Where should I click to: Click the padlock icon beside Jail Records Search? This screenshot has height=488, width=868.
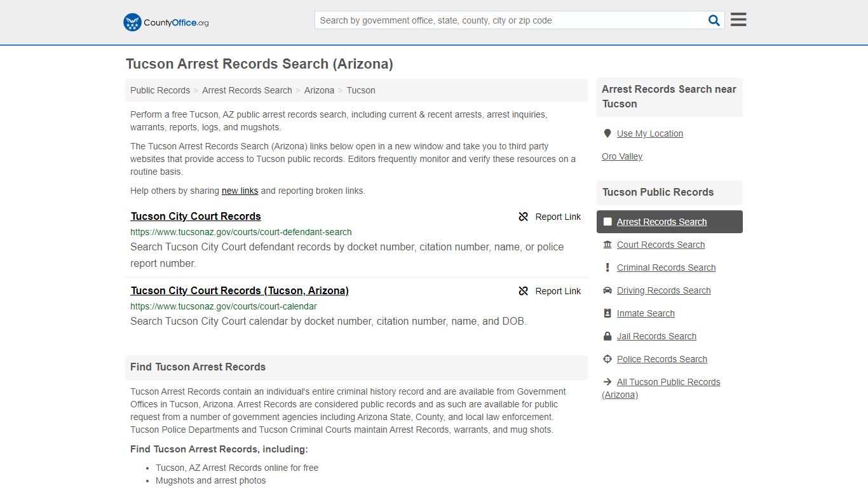607,336
